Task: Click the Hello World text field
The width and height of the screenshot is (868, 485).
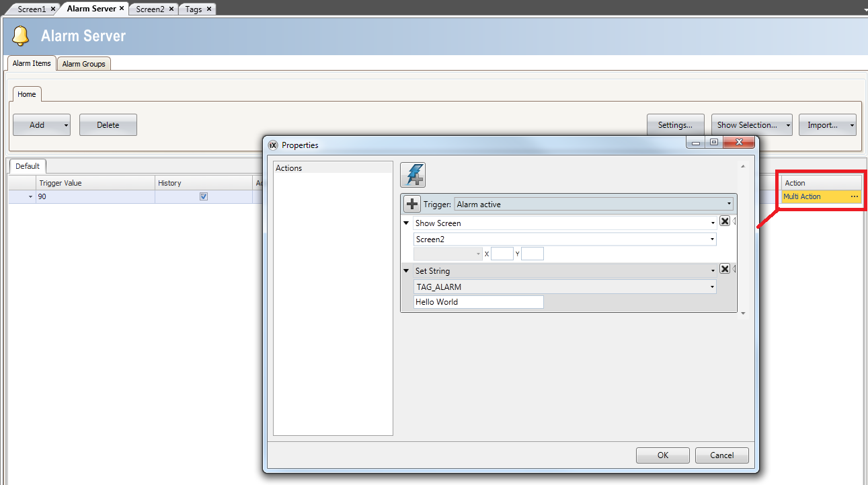Action: pyautogui.click(x=479, y=302)
